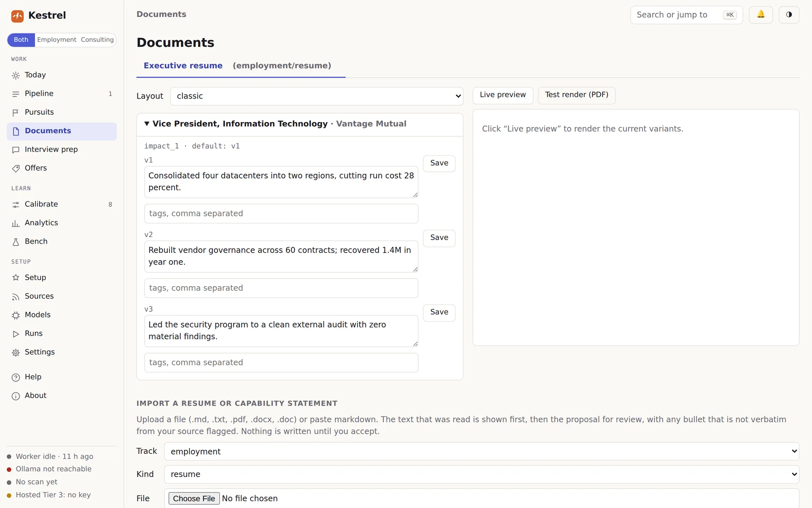Open Interview prep via chat icon
This screenshot has width=812, height=508.
(16, 150)
